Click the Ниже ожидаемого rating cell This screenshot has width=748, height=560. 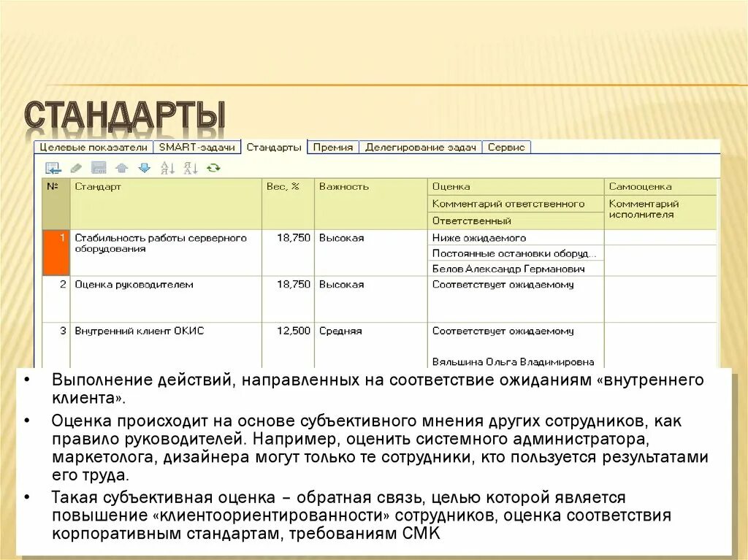click(x=516, y=237)
